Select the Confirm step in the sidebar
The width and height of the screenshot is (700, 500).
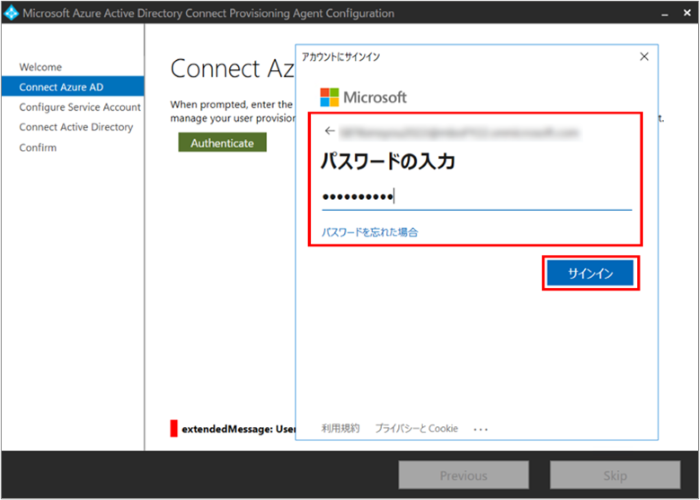tap(38, 147)
